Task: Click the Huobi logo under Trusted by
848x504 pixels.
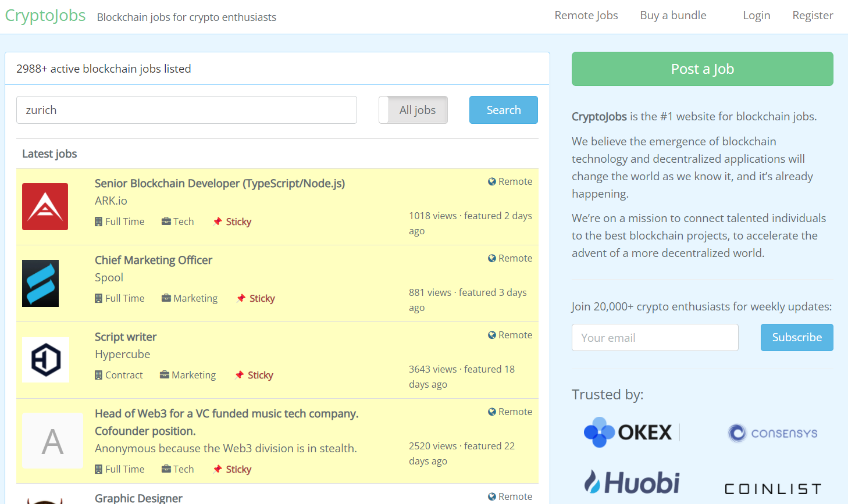Action: click(632, 482)
